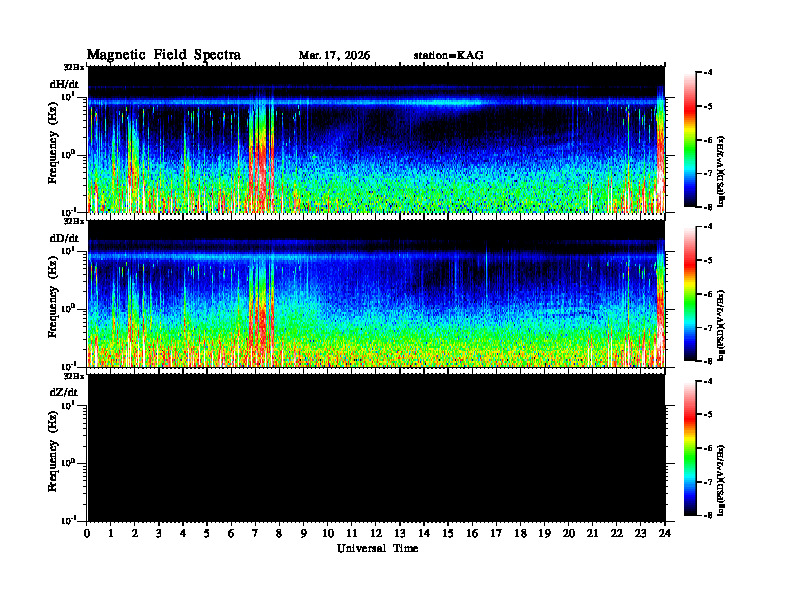
Task: Click the "-8" value on dH/dt color bar
Action: (708, 207)
